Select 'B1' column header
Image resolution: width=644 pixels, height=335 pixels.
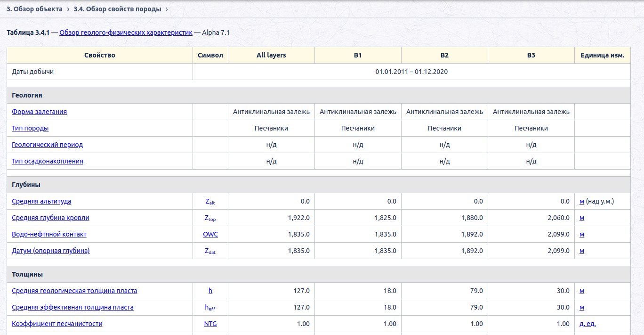pos(358,55)
